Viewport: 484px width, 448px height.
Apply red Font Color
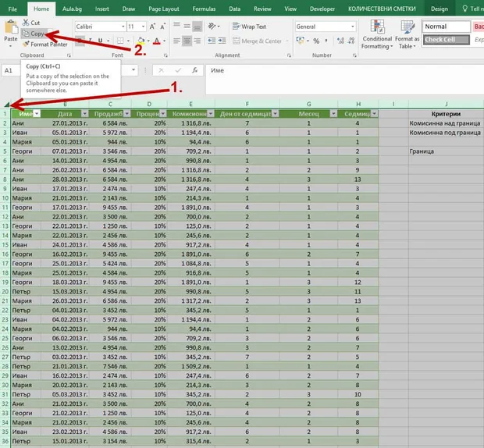click(x=156, y=41)
